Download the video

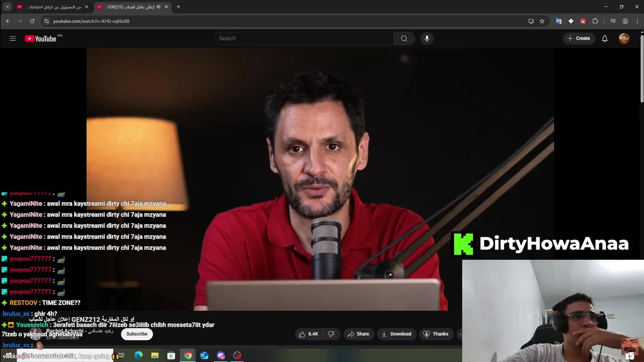click(396, 334)
